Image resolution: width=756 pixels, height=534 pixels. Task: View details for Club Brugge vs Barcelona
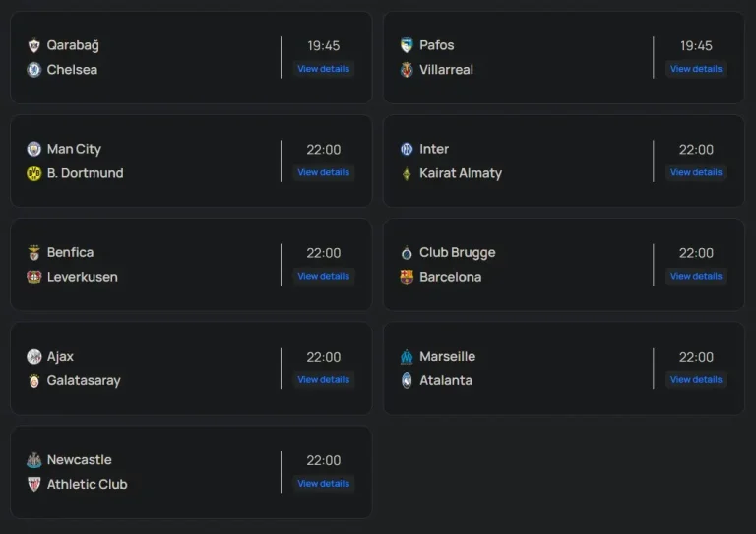coord(696,276)
